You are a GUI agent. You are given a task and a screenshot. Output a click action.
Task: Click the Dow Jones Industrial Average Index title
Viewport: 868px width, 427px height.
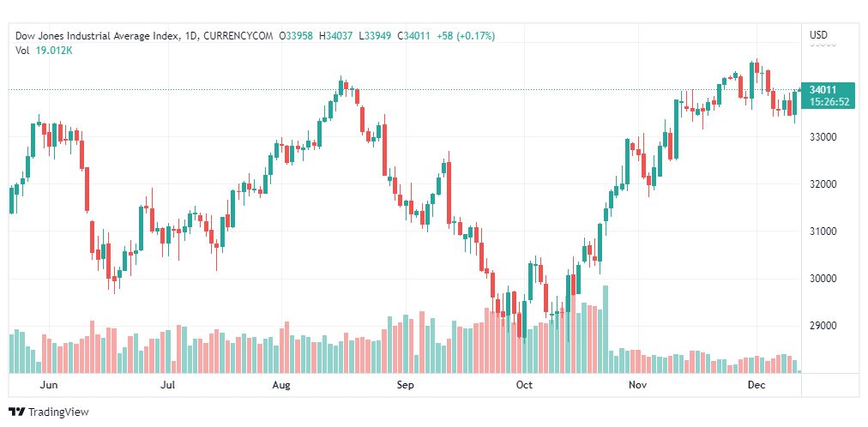(x=98, y=35)
